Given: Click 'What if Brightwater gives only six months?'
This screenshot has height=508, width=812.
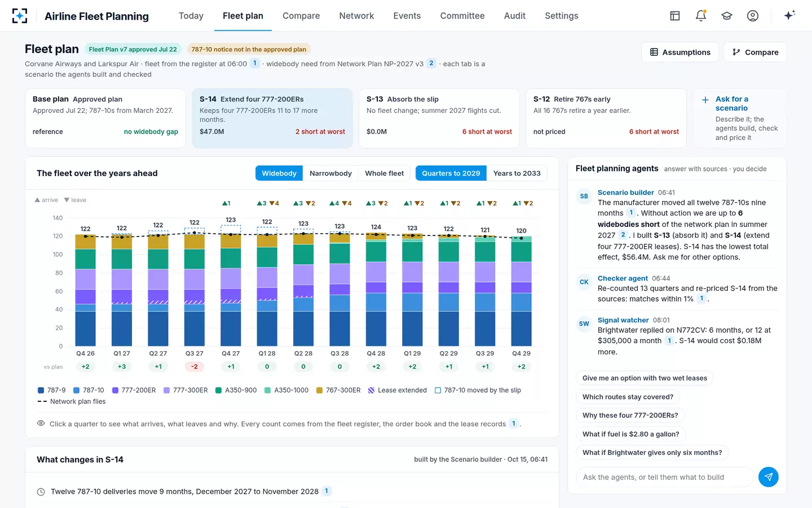Looking at the screenshot, I should [x=652, y=453].
